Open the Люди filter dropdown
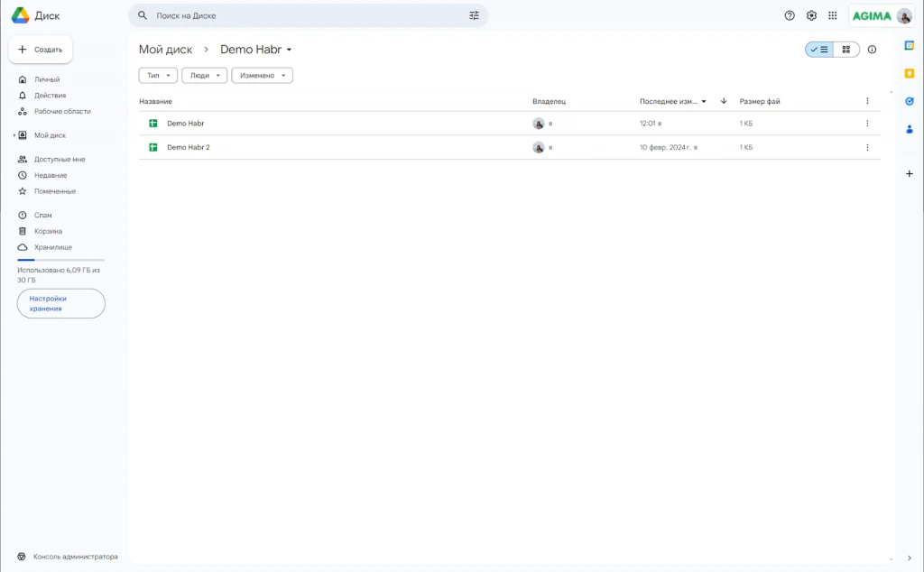 pos(205,76)
